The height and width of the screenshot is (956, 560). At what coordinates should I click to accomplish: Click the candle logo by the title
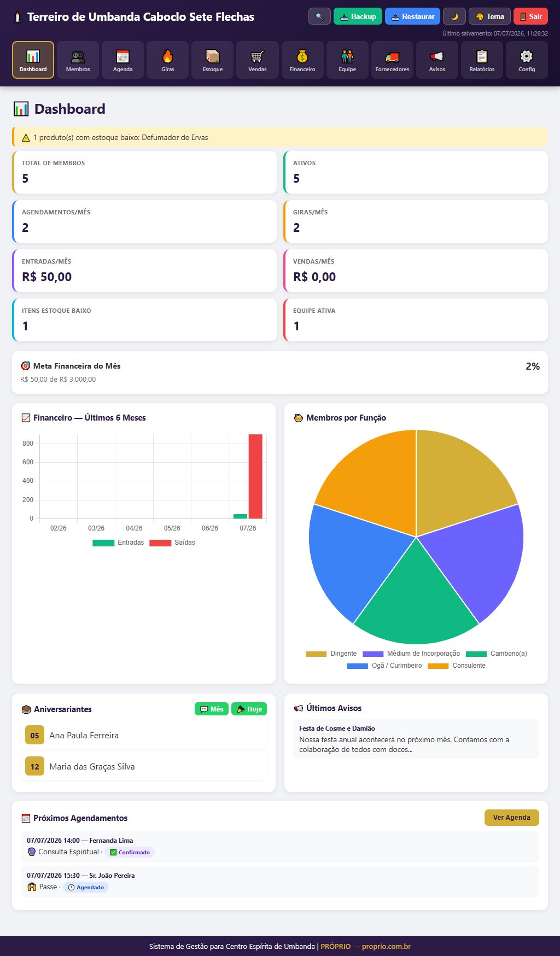pos(18,17)
